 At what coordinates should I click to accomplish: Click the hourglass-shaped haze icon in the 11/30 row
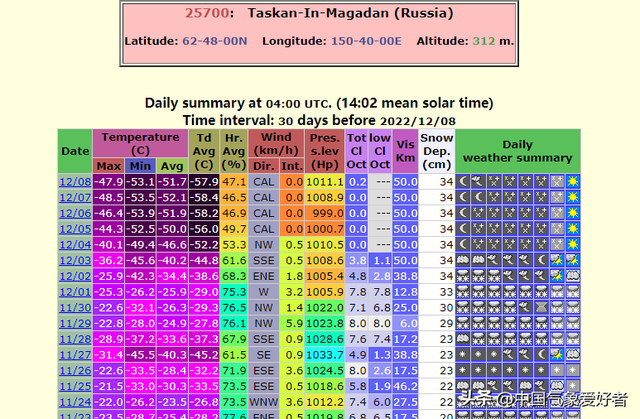pos(541,308)
